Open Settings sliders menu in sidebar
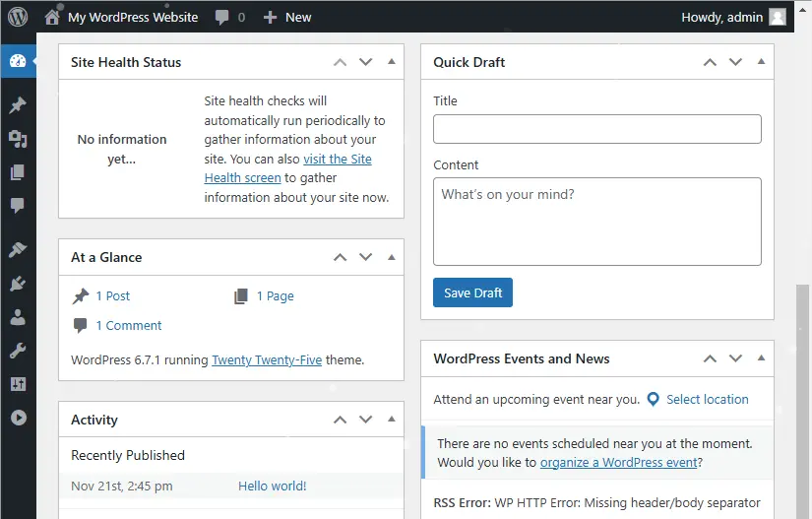812x519 pixels. (x=18, y=384)
